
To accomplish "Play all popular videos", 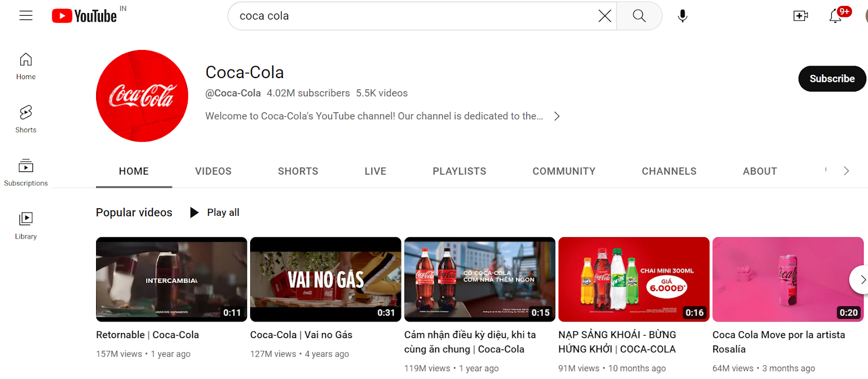I will coord(215,213).
